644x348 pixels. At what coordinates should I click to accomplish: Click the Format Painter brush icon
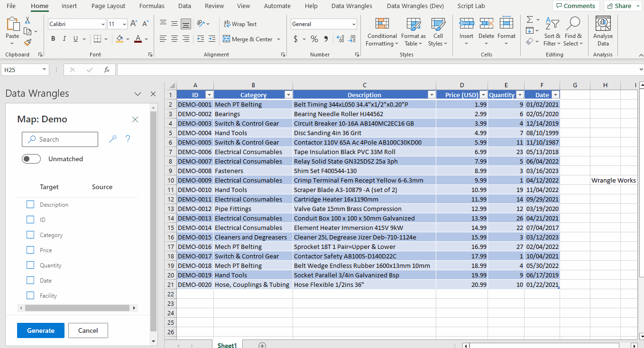point(28,42)
